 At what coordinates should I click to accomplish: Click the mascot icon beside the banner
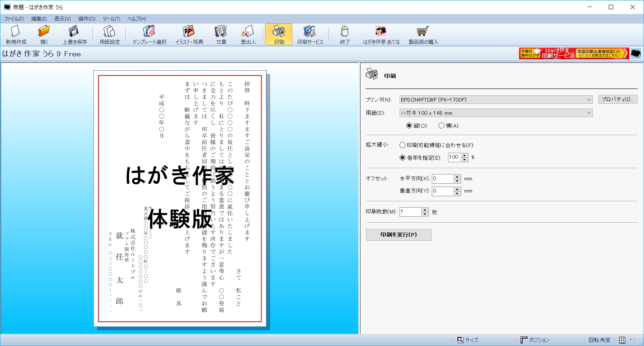[x=636, y=53]
